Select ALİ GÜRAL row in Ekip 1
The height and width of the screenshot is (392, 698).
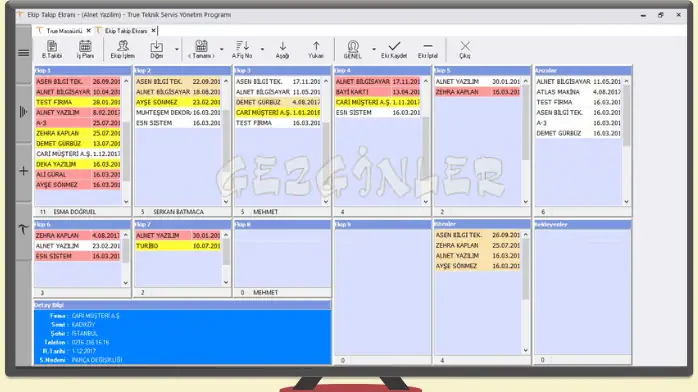click(78, 174)
